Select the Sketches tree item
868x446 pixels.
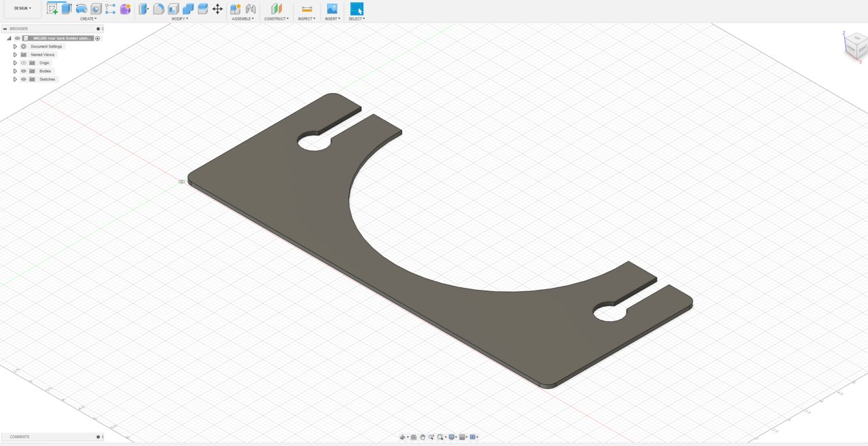47,79
